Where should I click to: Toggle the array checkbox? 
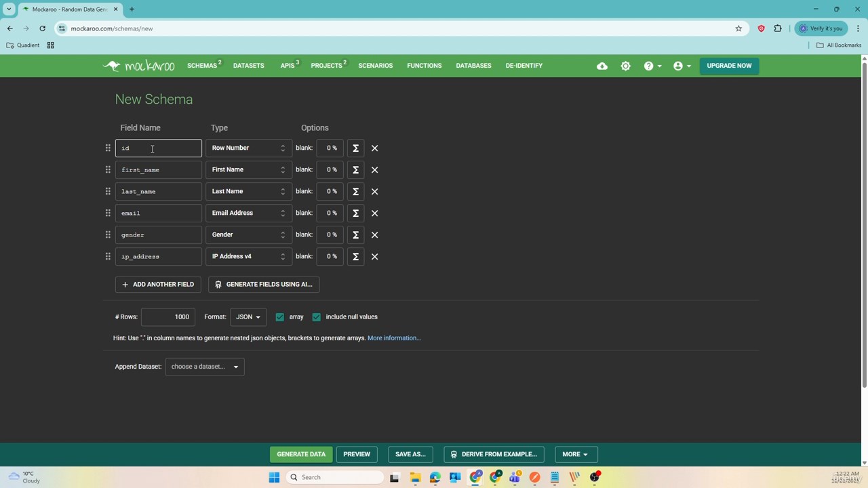click(x=280, y=317)
